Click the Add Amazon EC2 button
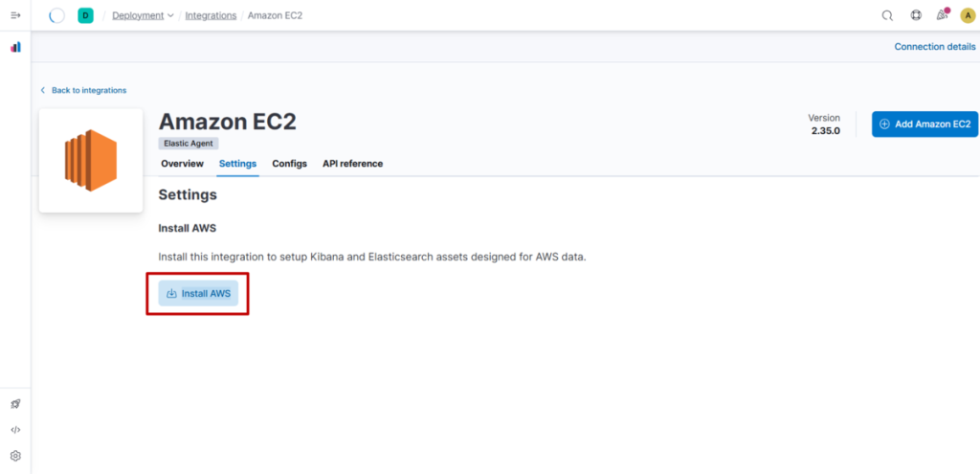The image size is (980, 474). [x=924, y=124]
